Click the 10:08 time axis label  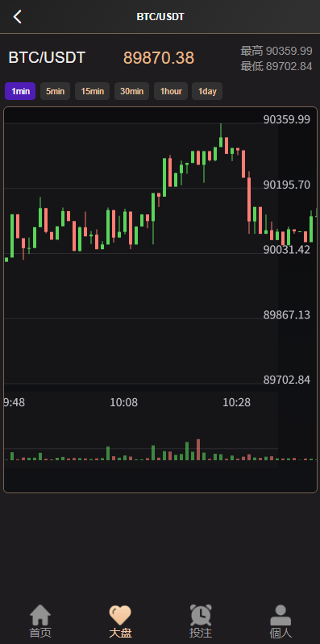pyautogui.click(x=123, y=402)
